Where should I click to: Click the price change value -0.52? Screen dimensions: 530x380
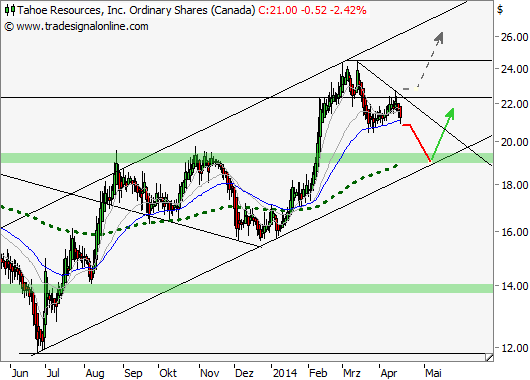pyautogui.click(x=314, y=10)
